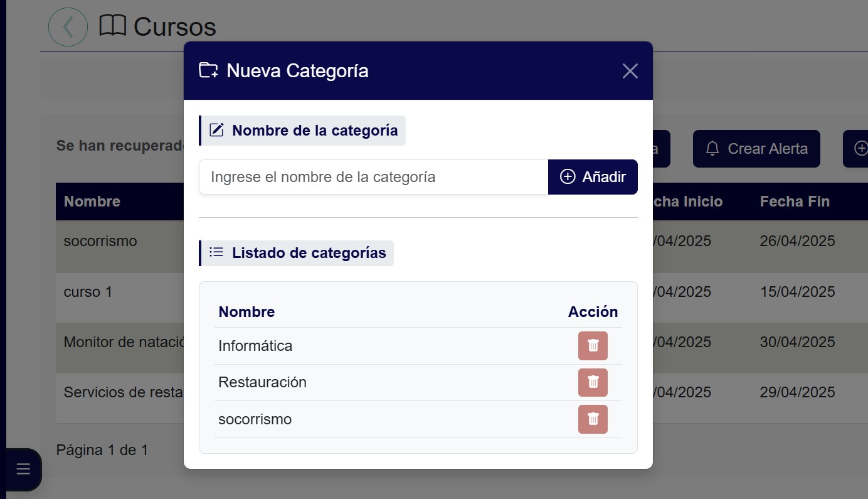Click the folder icon in dialog header

click(208, 70)
